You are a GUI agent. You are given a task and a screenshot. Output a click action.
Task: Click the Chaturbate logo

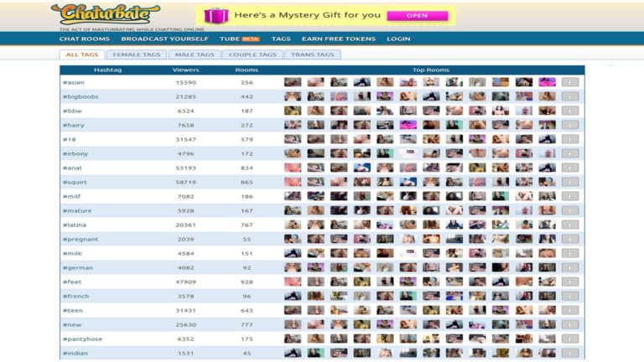(x=105, y=14)
